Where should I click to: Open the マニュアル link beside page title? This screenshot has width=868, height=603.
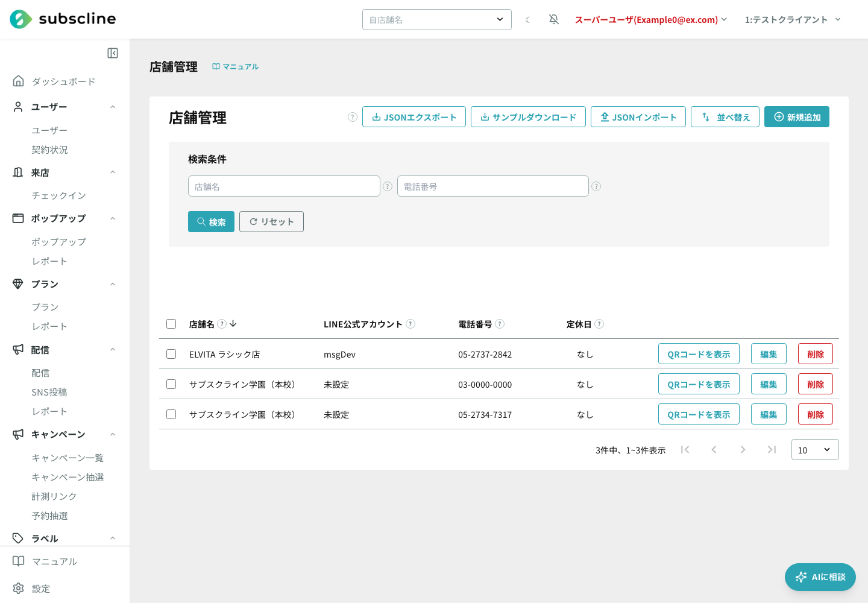[x=236, y=66]
